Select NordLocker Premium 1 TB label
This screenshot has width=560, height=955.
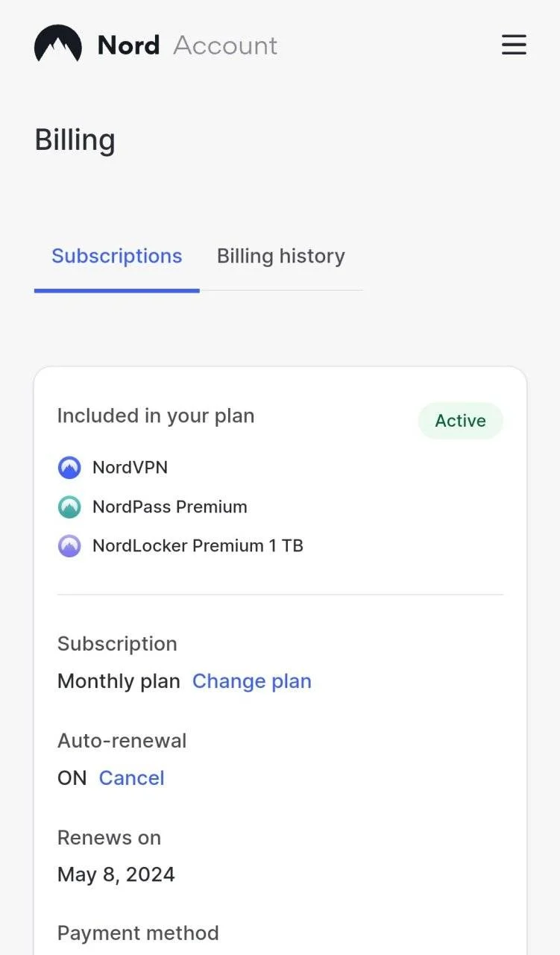pos(198,546)
